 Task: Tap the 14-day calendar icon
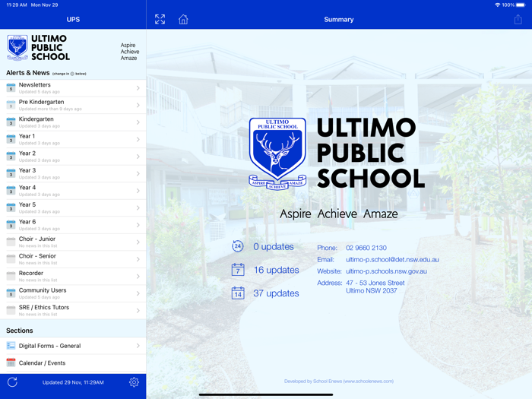[x=238, y=293]
